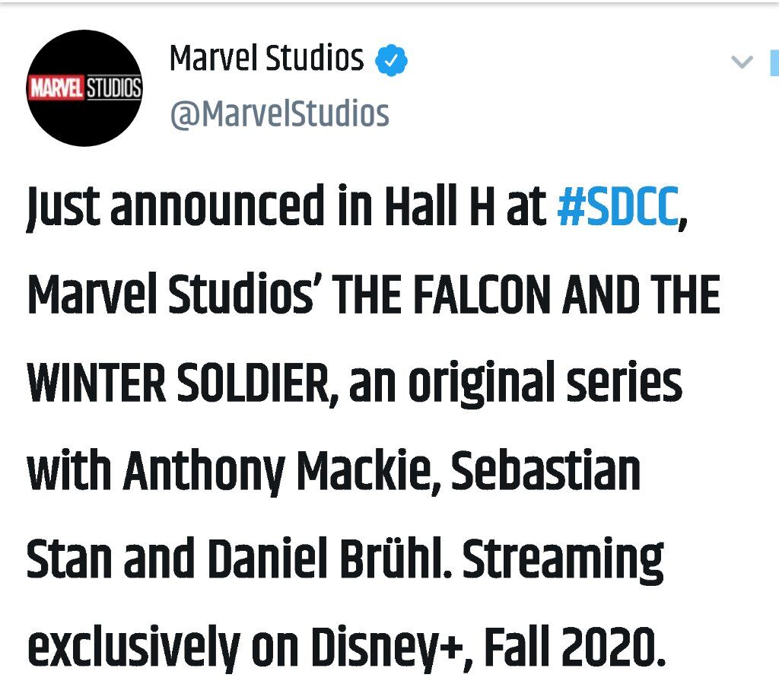Click the name 'Sebastian' in tweet
Viewport: 779px width, 700px height.
pyautogui.click(x=545, y=470)
